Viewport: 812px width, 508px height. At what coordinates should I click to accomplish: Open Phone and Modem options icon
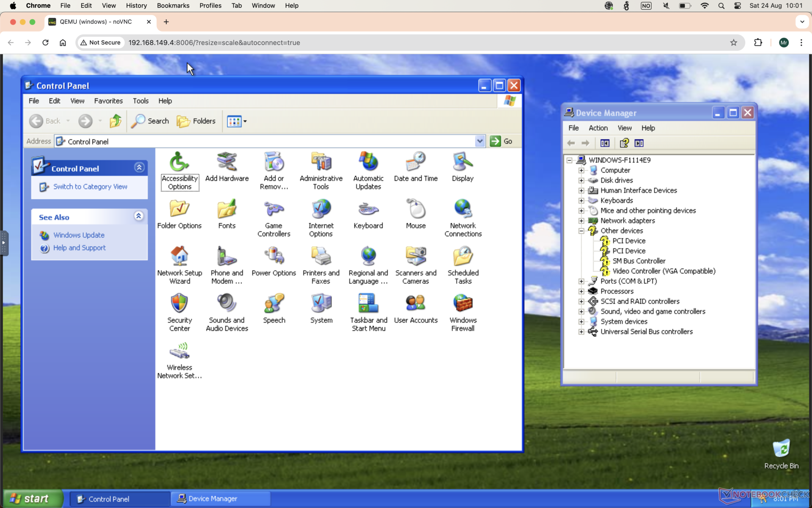click(227, 265)
